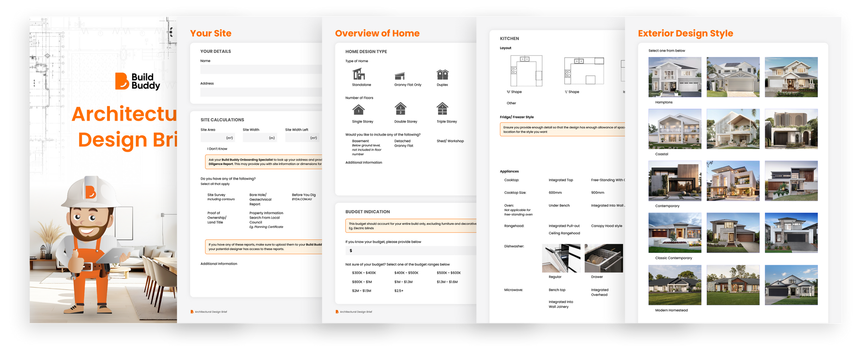Focus the Site Area field

click(217, 138)
